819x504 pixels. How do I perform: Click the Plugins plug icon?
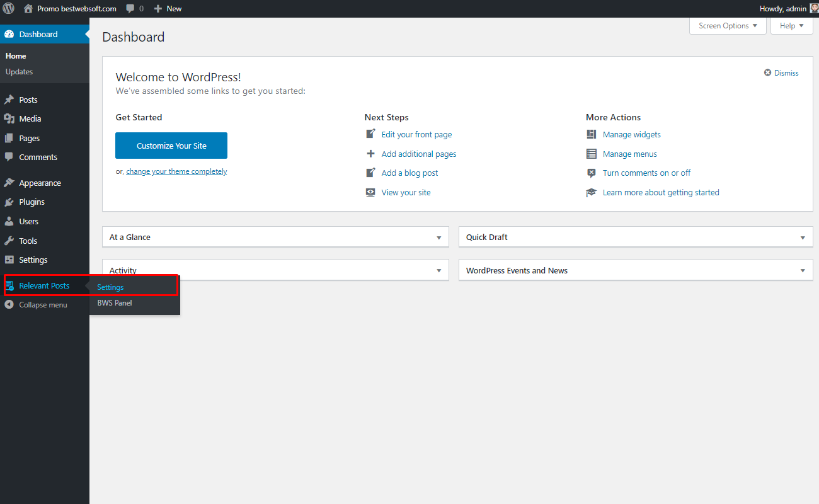pyautogui.click(x=9, y=202)
